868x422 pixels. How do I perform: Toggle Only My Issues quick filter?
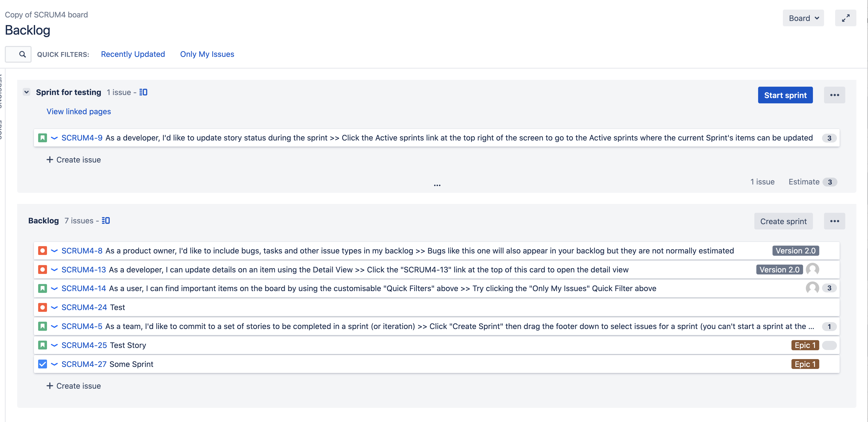pos(207,54)
